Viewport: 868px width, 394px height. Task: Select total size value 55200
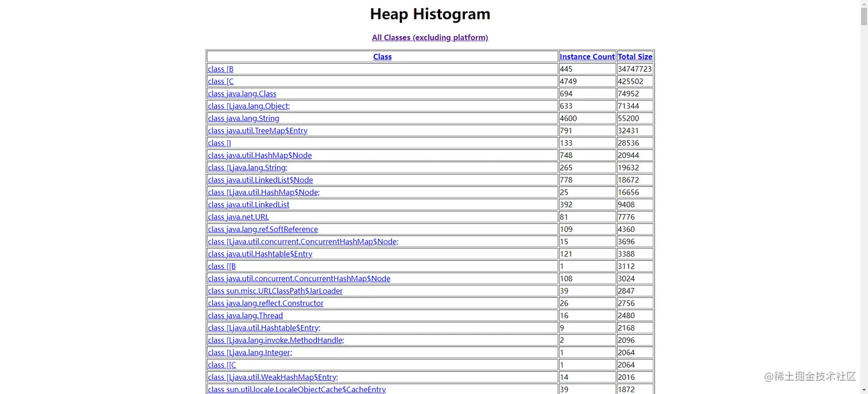click(x=628, y=118)
